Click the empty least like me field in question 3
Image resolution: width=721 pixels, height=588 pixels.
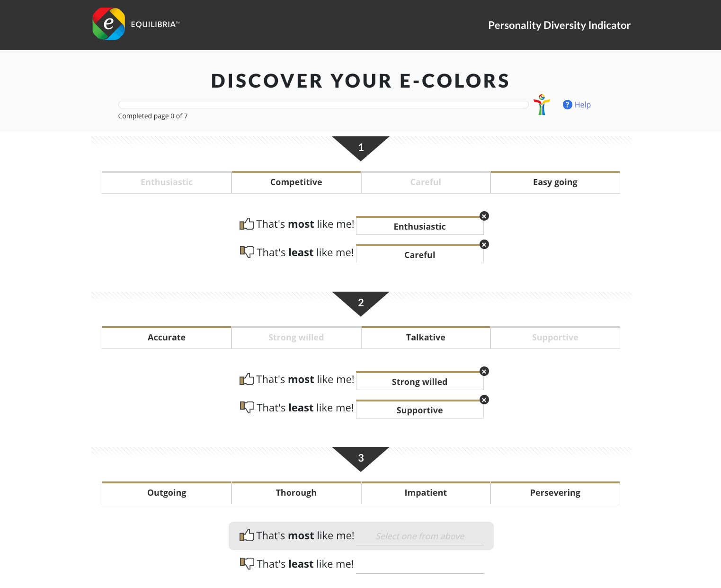[x=420, y=564]
